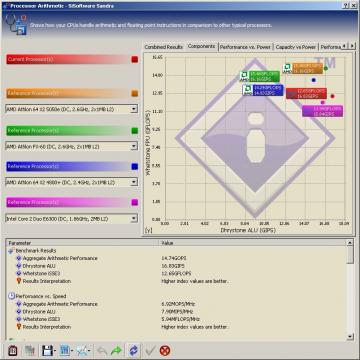The width and height of the screenshot is (360, 360).
Task: Click the blue square data point on the chart
Action: click(314, 80)
